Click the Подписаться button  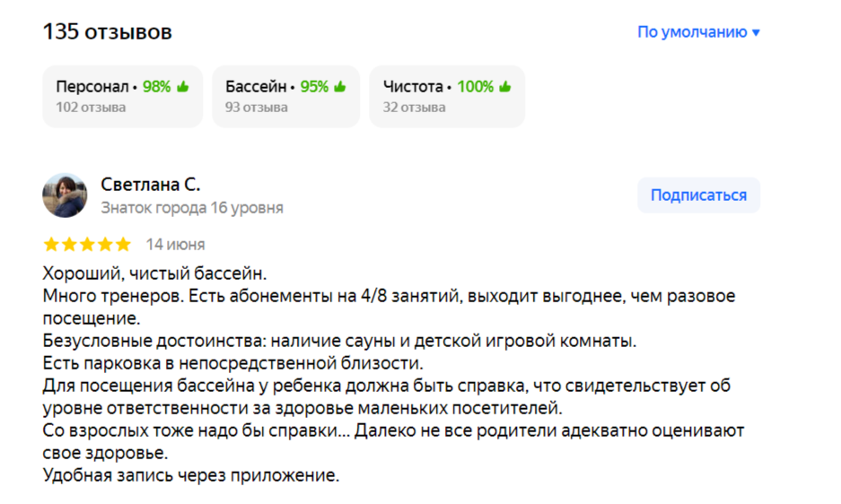coord(698,196)
